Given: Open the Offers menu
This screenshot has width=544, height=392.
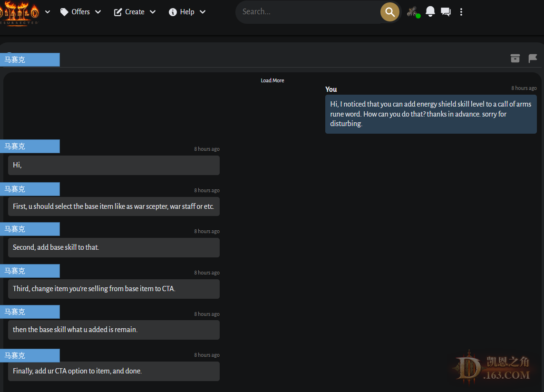Looking at the screenshot, I should point(80,12).
